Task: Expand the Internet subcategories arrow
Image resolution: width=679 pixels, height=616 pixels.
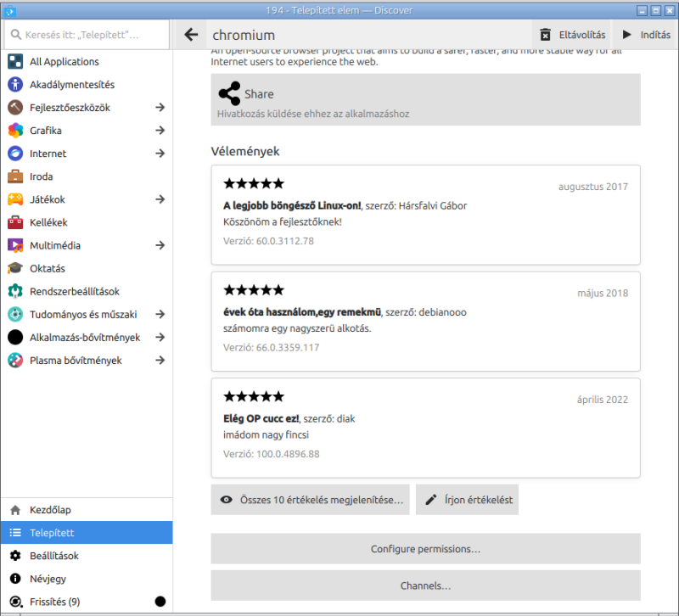Action: tap(160, 154)
